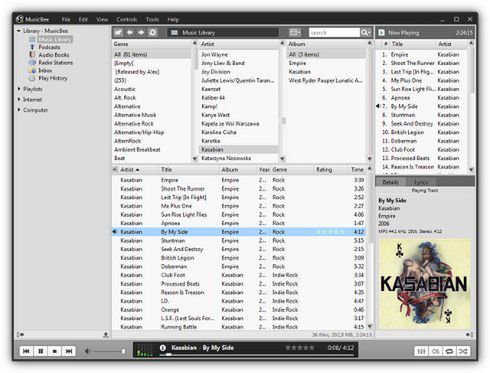
Task: Click into the search input field
Action: point(334,33)
